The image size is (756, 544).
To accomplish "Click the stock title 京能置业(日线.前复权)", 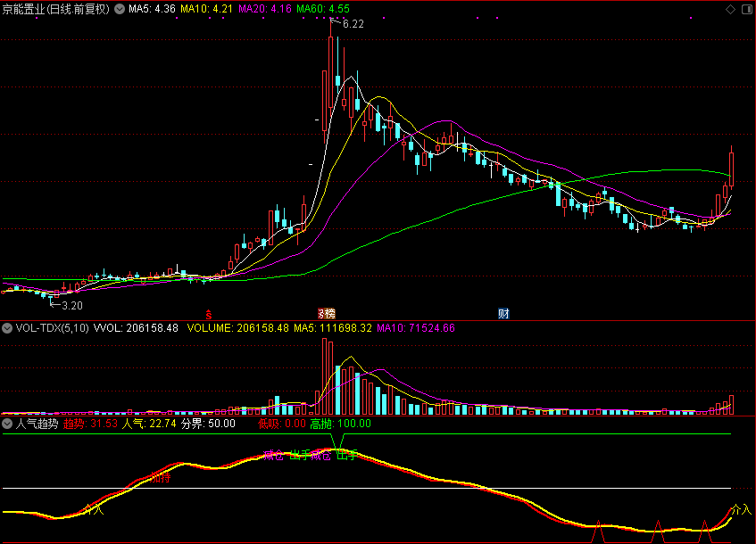I will coord(56,9).
